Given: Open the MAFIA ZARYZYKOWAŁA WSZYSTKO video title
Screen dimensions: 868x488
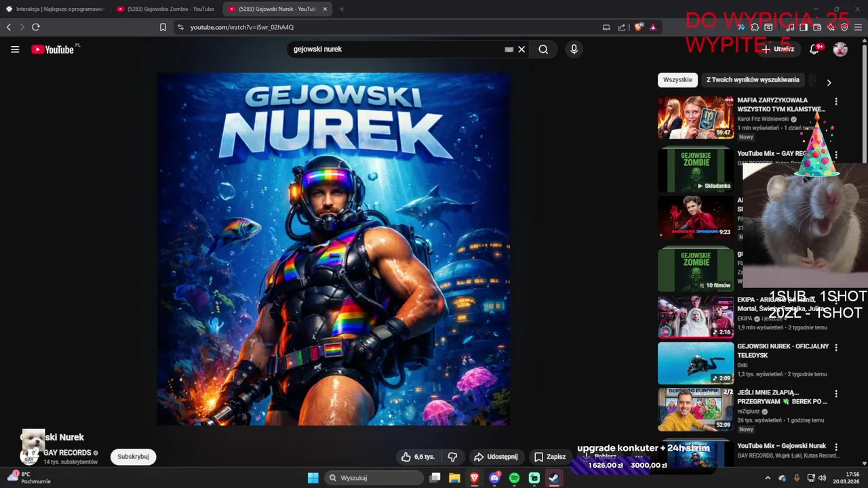Looking at the screenshot, I should click(781, 104).
